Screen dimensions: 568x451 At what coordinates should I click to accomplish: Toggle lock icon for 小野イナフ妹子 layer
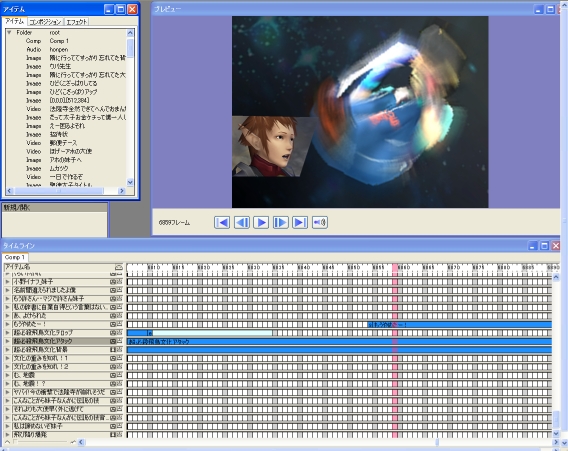[x=119, y=281]
